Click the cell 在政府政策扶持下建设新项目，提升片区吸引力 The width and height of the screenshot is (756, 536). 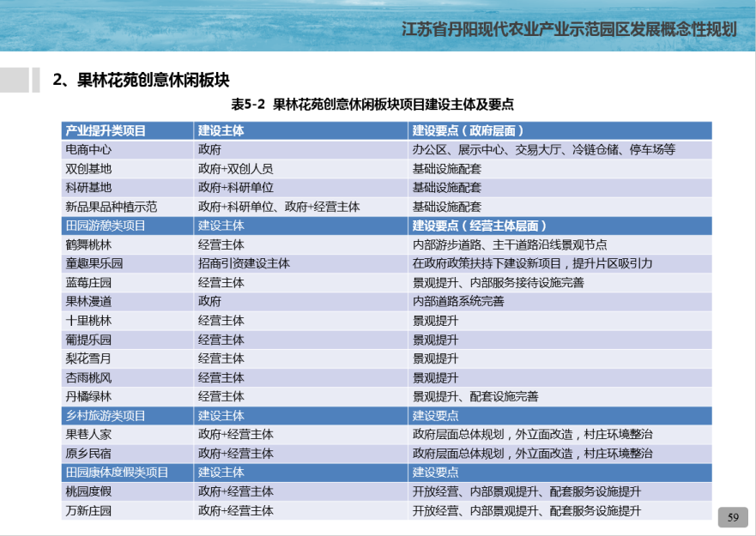tap(559, 263)
